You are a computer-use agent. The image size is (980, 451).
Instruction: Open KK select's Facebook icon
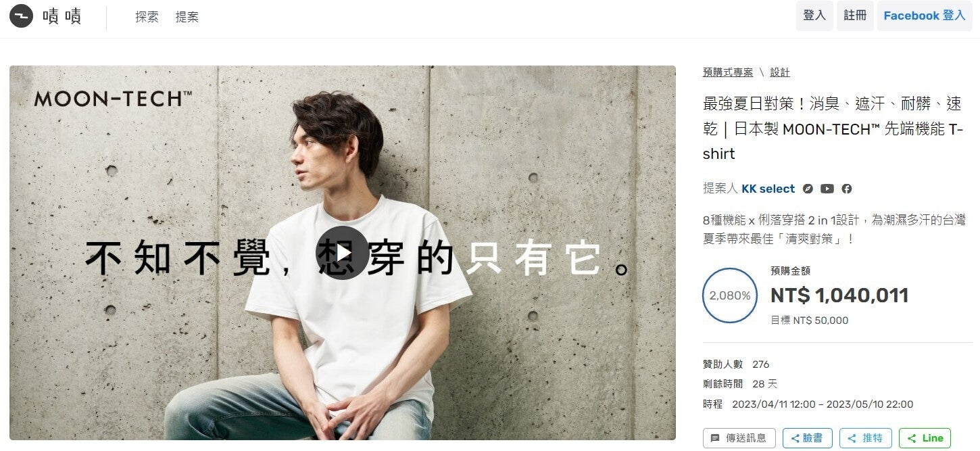coord(847,189)
